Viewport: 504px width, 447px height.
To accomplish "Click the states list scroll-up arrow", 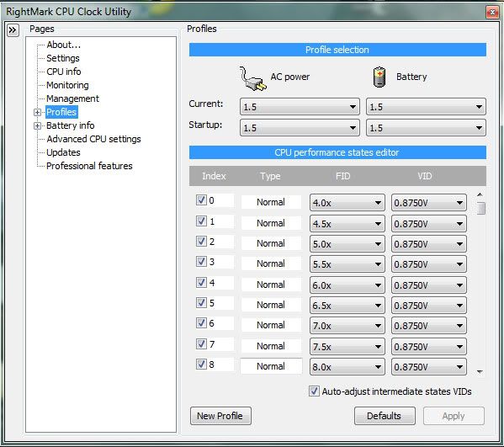I will pos(480,194).
